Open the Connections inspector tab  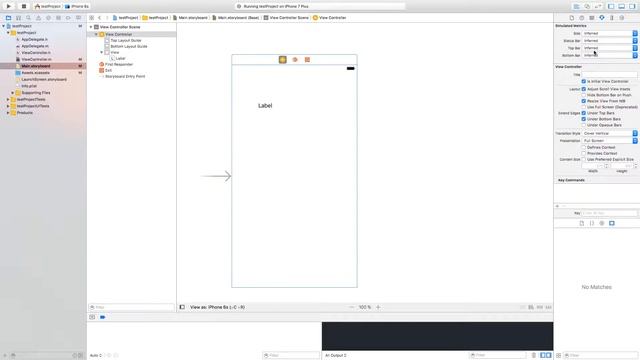tap(622, 18)
